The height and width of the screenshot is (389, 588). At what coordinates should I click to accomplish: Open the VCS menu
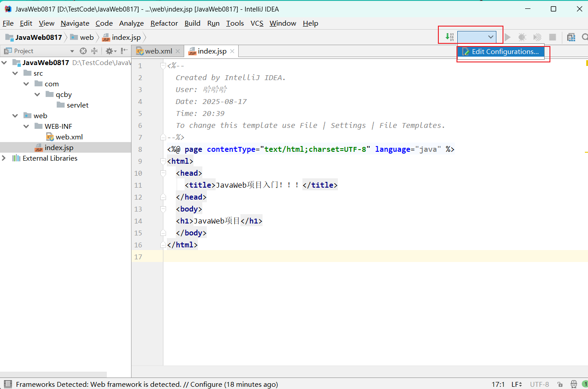point(257,23)
